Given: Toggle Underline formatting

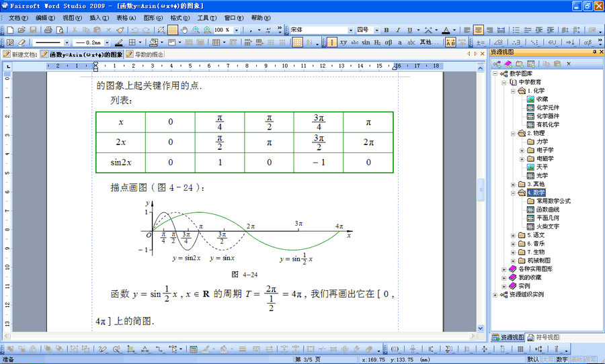Looking at the screenshot, I should pos(409,30).
